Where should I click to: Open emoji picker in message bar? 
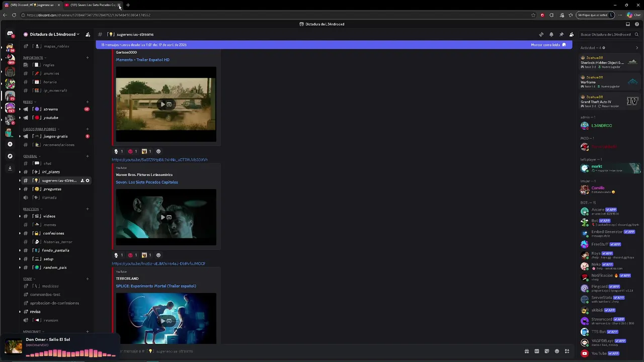[557, 351]
